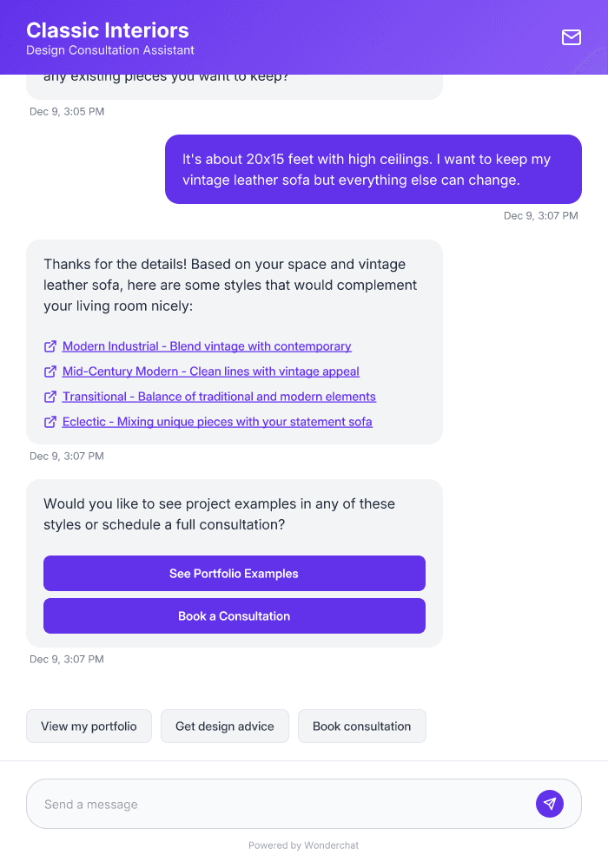Image resolution: width=608 pixels, height=868 pixels.
Task: Click the external-link icon beside Transitional
Action: [x=50, y=396]
